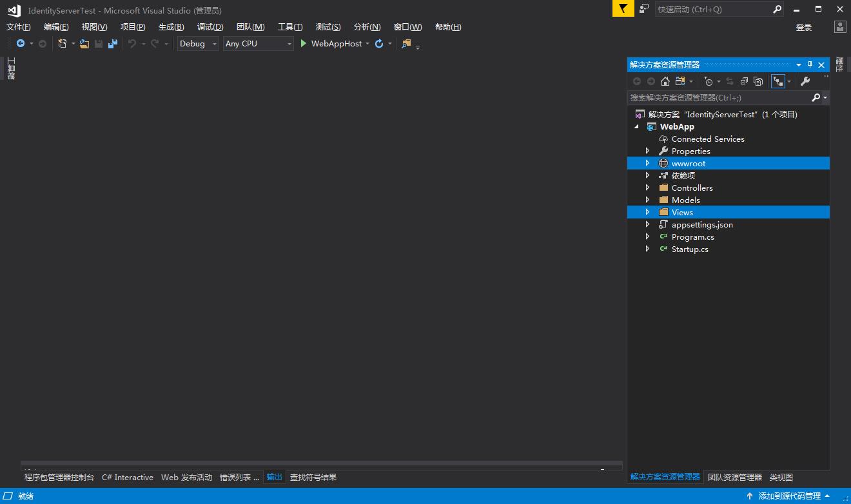Open the 调试(D) menu
851x504 pixels.
click(x=210, y=27)
